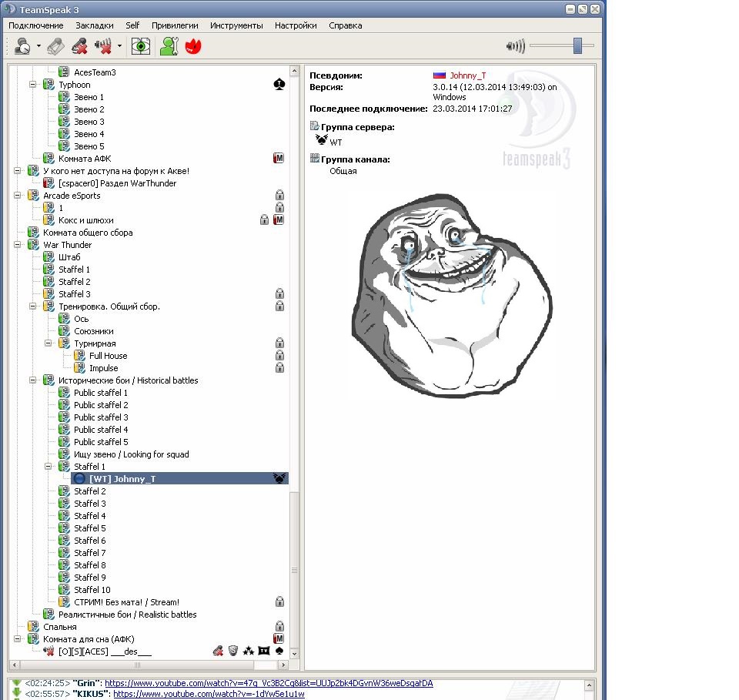Click the Forever Alone avatar image
739x700 pixels.
pos(453,295)
